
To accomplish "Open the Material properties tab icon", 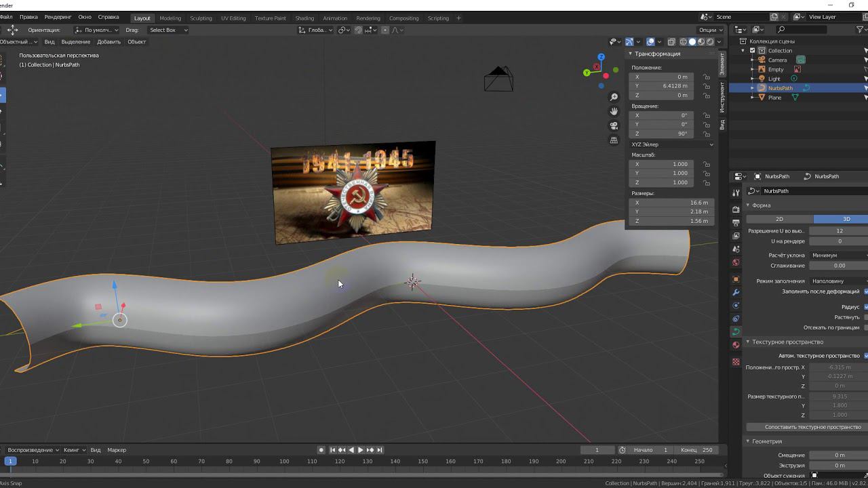I will click(x=736, y=345).
